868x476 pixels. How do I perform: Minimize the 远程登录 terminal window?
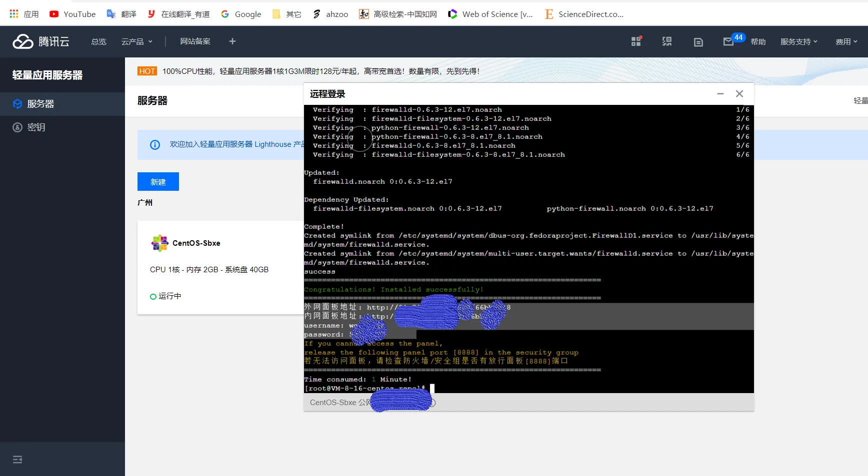pos(720,94)
